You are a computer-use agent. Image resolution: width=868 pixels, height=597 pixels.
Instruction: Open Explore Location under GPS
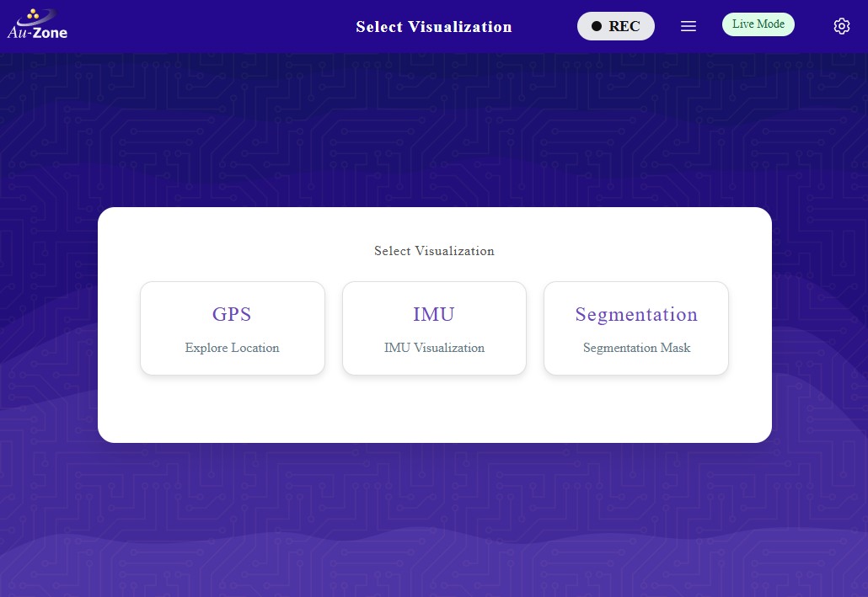(232, 347)
